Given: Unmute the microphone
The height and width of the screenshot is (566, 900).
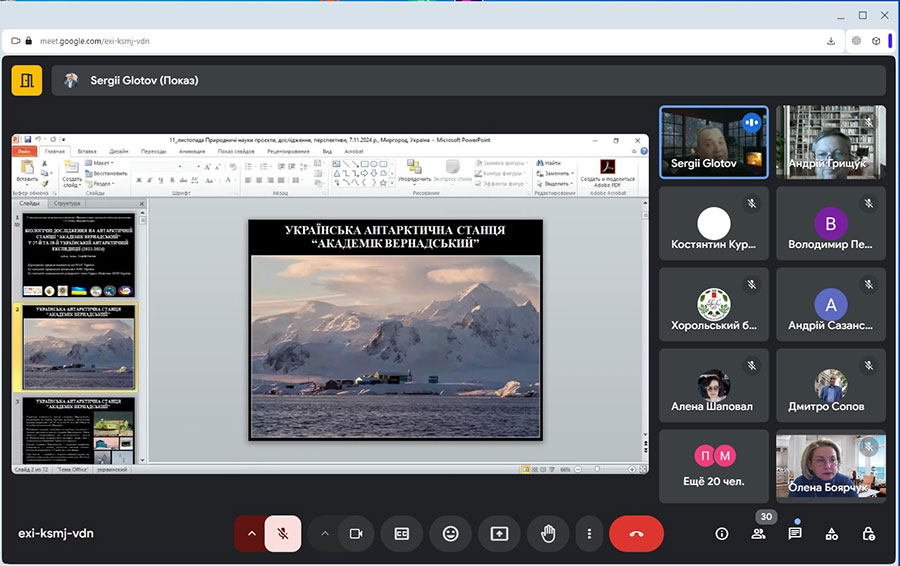Looking at the screenshot, I should click(x=283, y=534).
